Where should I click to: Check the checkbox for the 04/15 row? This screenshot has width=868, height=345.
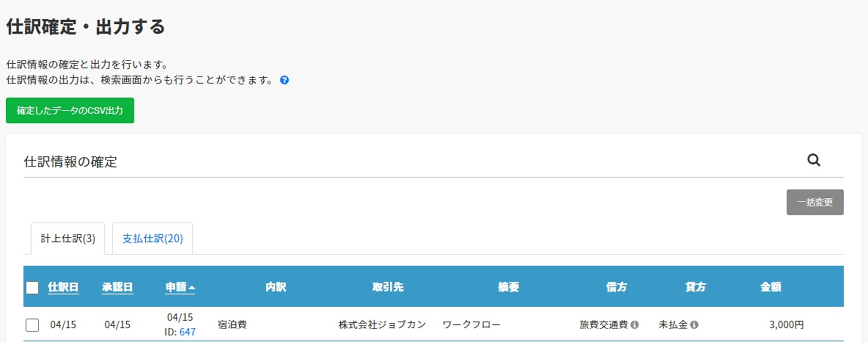pyautogui.click(x=33, y=325)
